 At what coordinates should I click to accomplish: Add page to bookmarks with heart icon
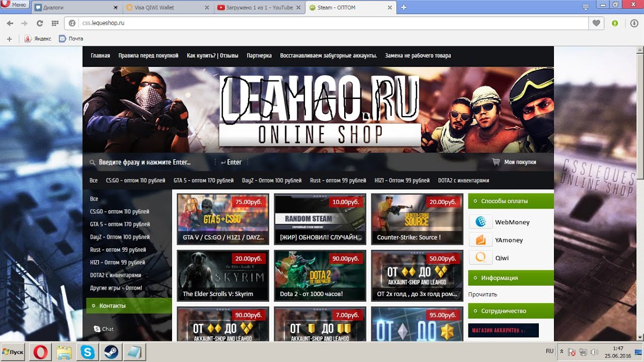[x=596, y=23]
